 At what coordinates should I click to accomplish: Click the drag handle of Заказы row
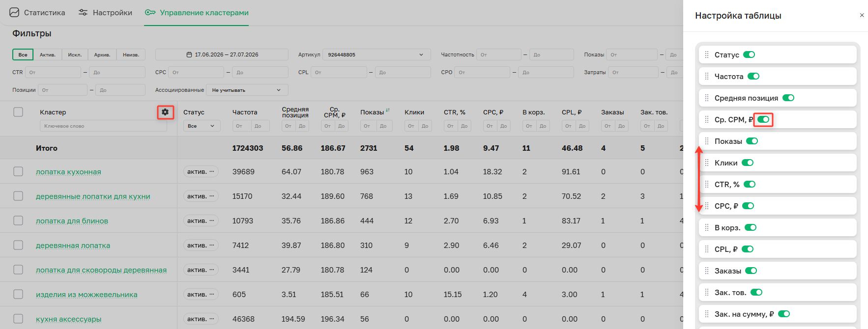click(x=707, y=271)
